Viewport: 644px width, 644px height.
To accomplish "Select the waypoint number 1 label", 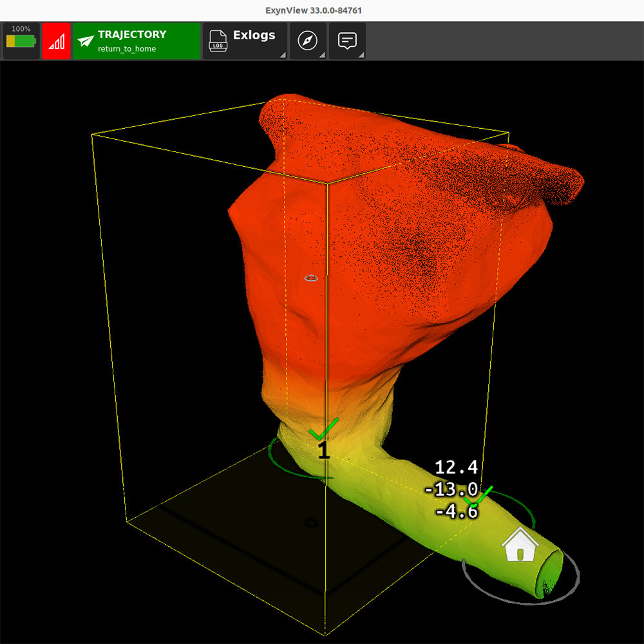I will point(323,450).
